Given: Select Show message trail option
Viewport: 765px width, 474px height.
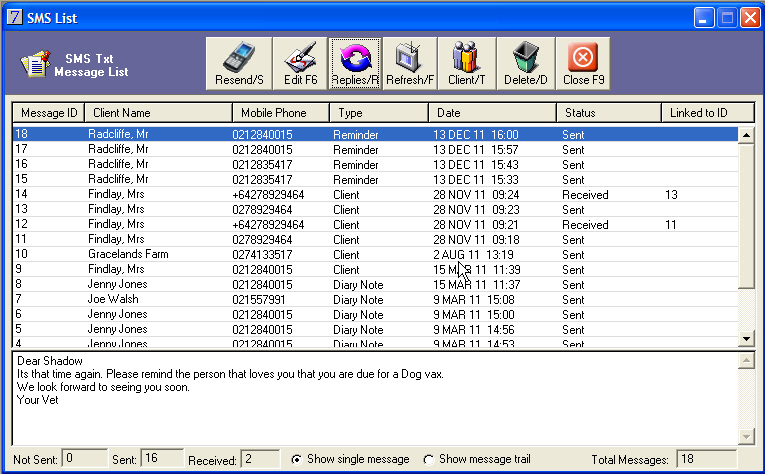Looking at the screenshot, I should [477, 459].
